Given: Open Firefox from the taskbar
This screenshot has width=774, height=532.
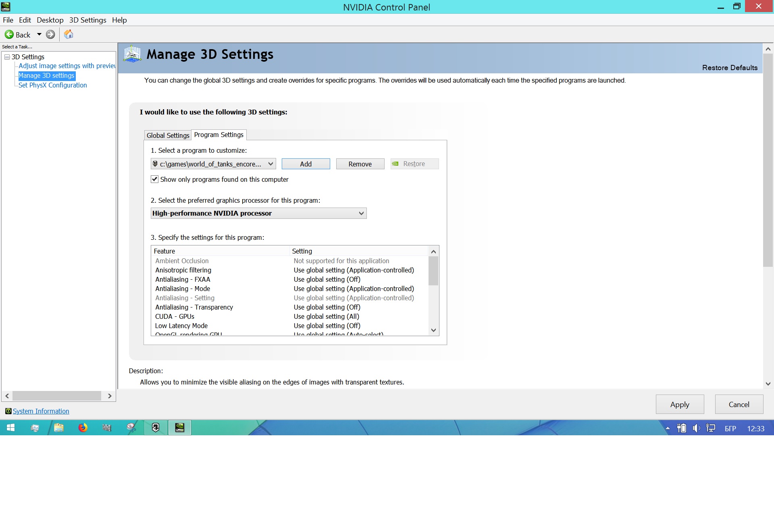Looking at the screenshot, I should (x=83, y=428).
